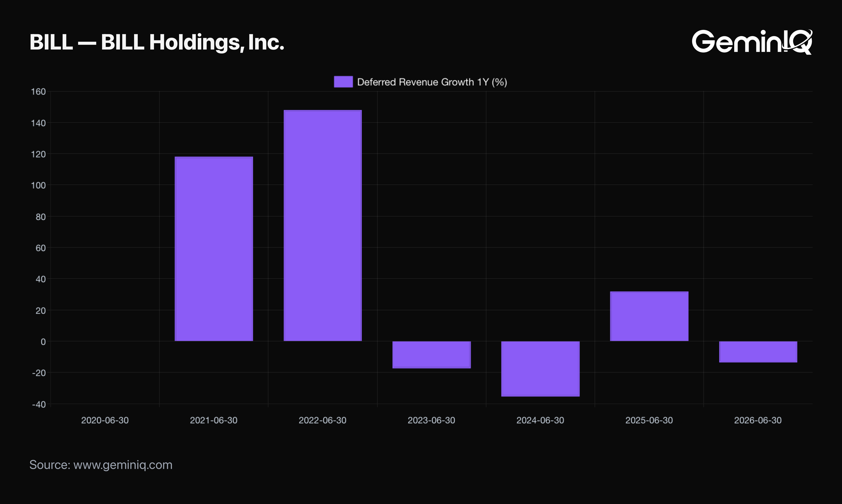Click the x-axis label 2020-06-30

coord(105,420)
